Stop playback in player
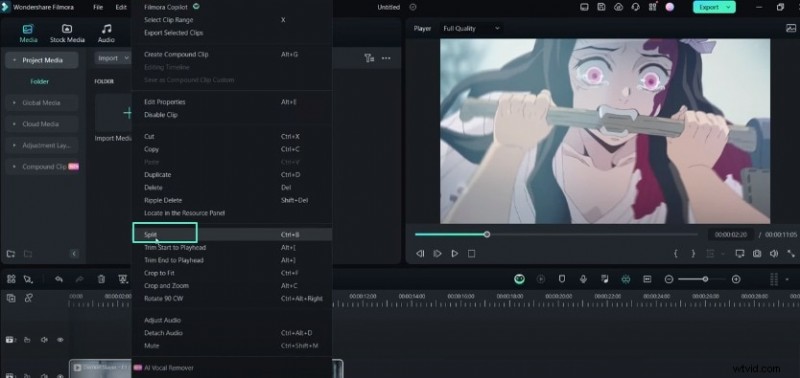Screen dimensions: 800x378 471,254
